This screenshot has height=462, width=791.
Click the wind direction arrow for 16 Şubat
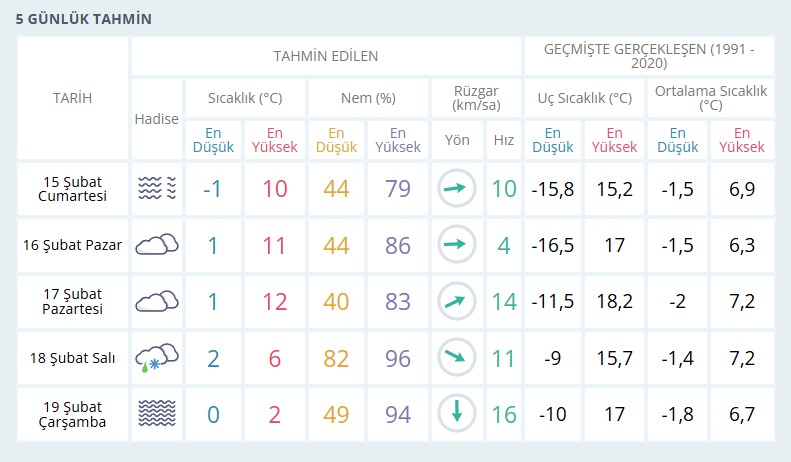pos(456,244)
